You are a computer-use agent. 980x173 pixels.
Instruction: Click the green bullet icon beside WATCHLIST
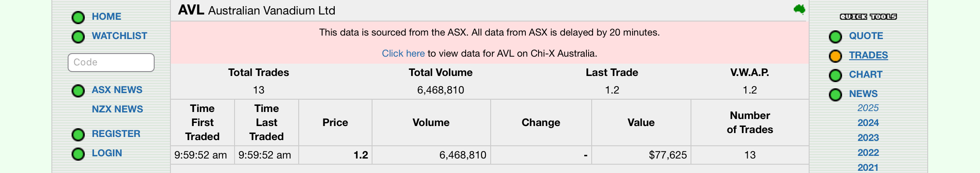78,36
